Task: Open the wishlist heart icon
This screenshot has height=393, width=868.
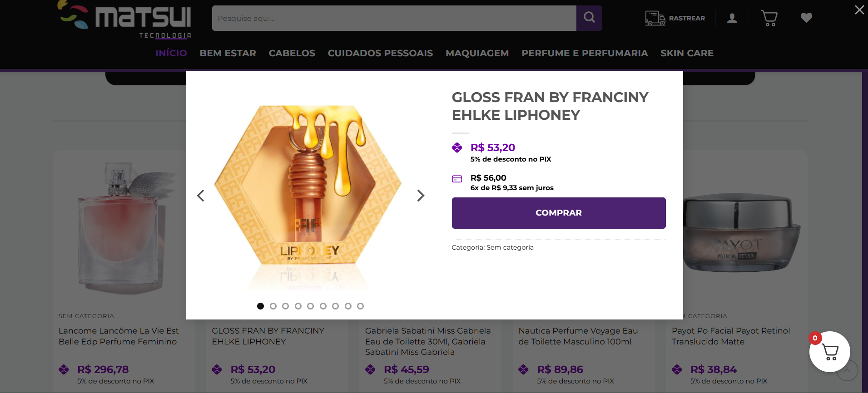Action: click(x=806, y=18)
